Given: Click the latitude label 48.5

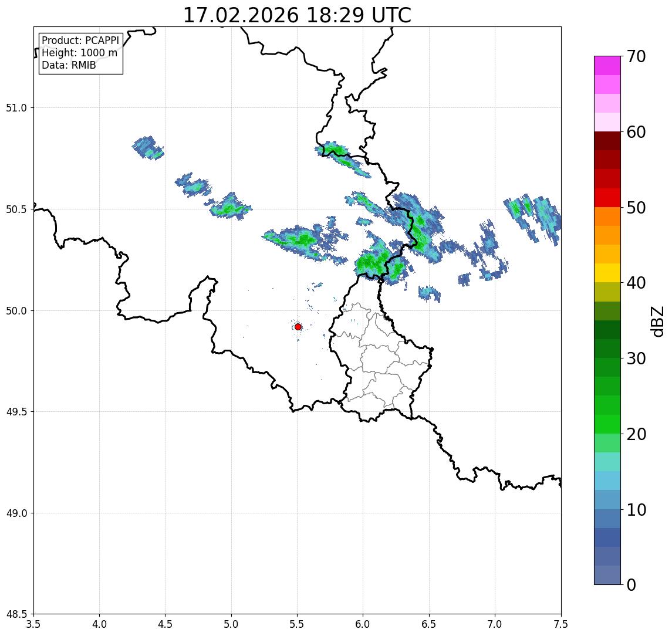Looking at the screenshot, I should [16, 614].
